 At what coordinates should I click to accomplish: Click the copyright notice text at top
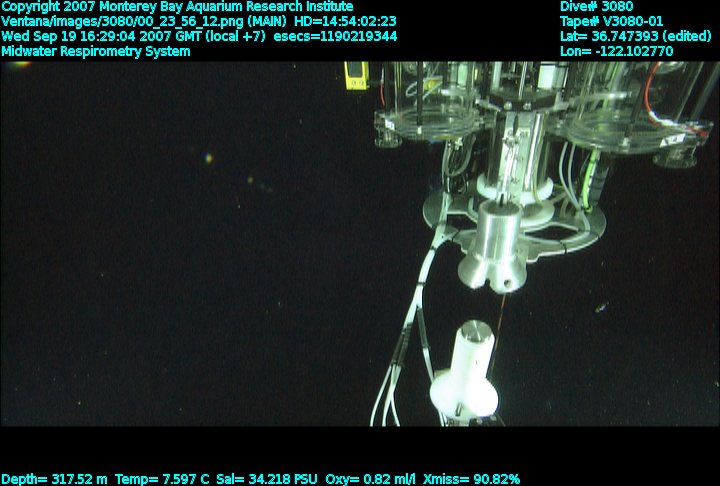point(177,6)
